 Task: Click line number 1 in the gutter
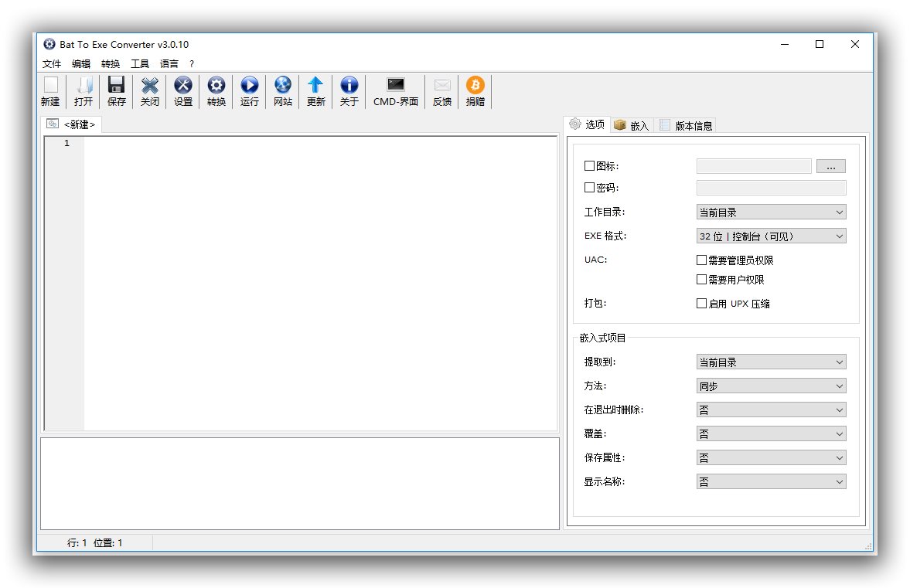tap(66, 143)
